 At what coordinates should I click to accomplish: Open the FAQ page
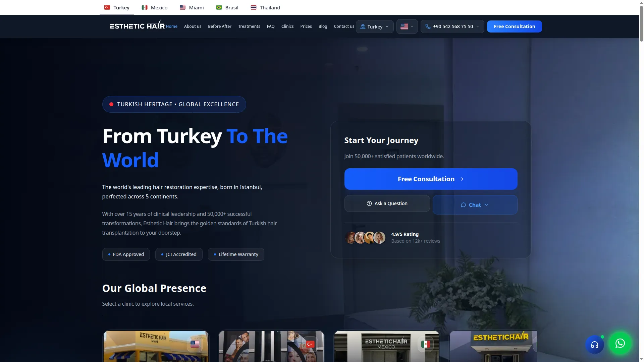[x=271, y=26]
